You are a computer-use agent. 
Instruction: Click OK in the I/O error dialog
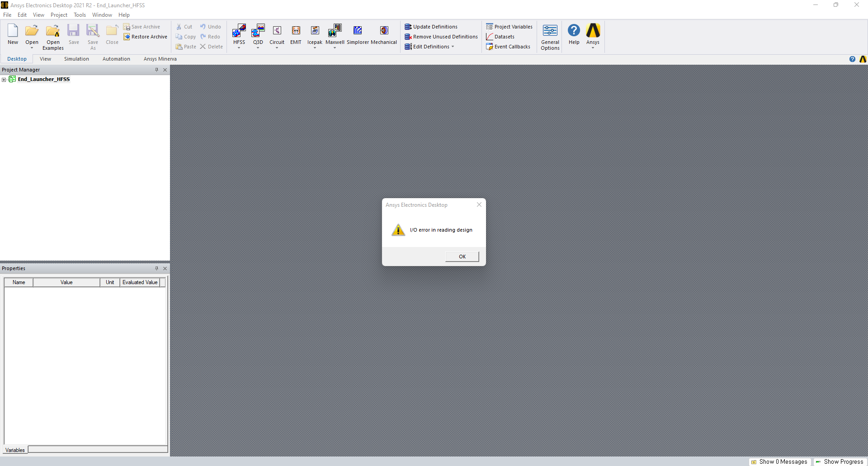(462, 257)
